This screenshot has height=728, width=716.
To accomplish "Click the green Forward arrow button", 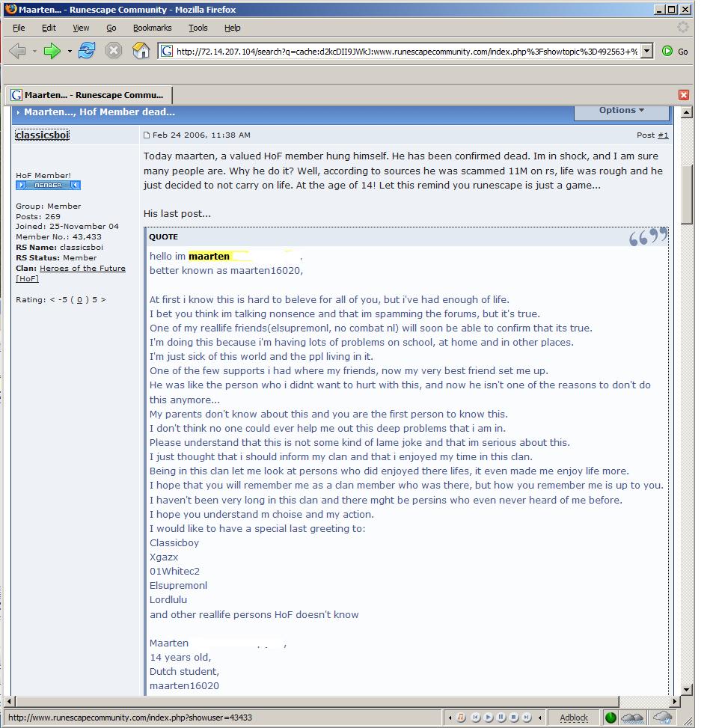I will point(52,51).
